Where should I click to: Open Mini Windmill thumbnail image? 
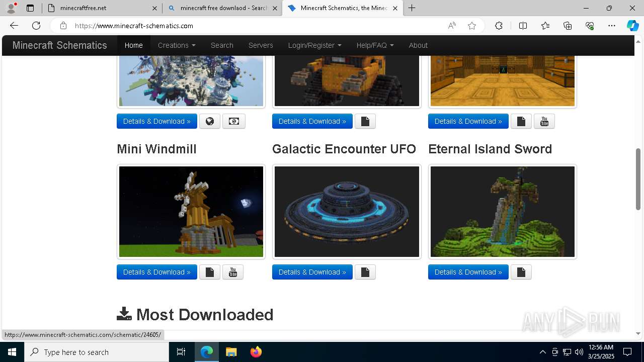(x=191, y=212)
